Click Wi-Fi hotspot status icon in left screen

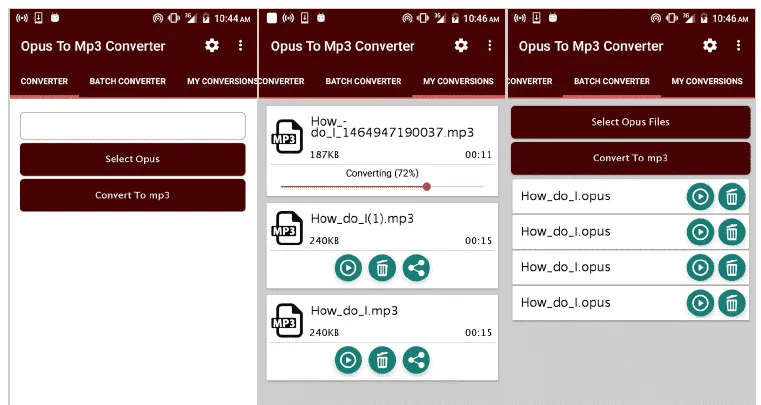coord(158,18)
